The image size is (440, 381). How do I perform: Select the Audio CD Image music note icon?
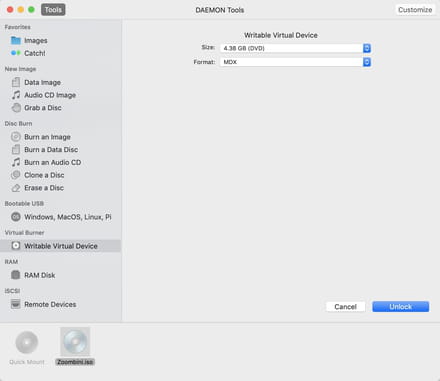pos(16,95)
